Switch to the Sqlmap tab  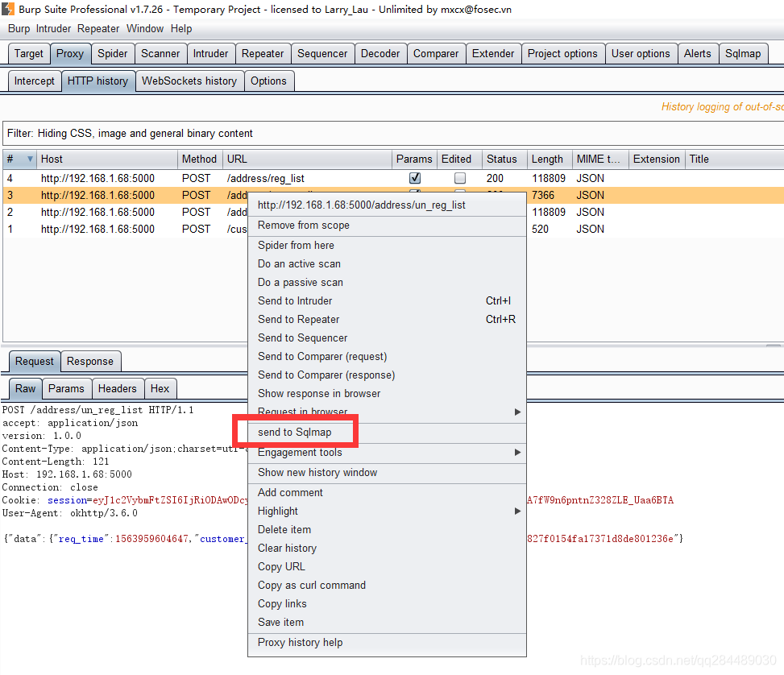pos(743,53)
